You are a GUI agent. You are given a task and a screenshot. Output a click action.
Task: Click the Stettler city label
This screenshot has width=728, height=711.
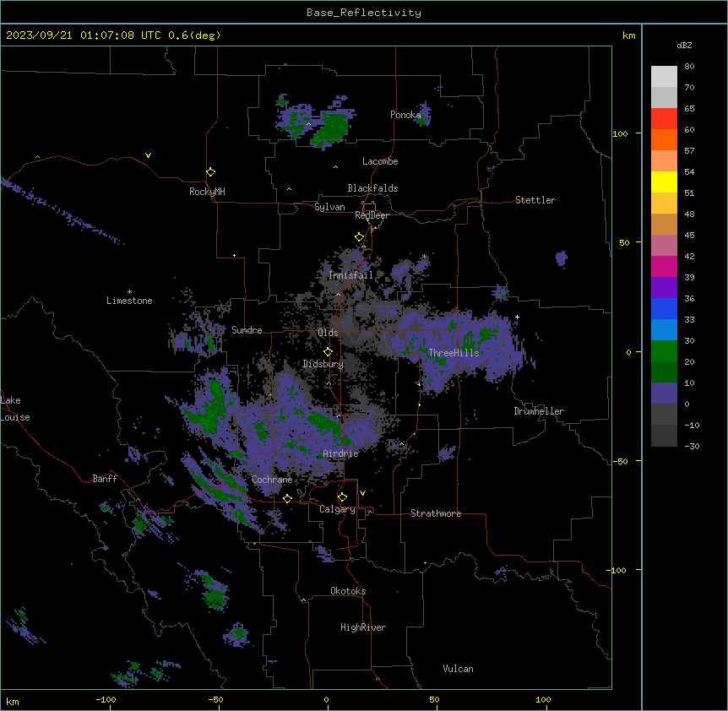[x=535, y=200]
